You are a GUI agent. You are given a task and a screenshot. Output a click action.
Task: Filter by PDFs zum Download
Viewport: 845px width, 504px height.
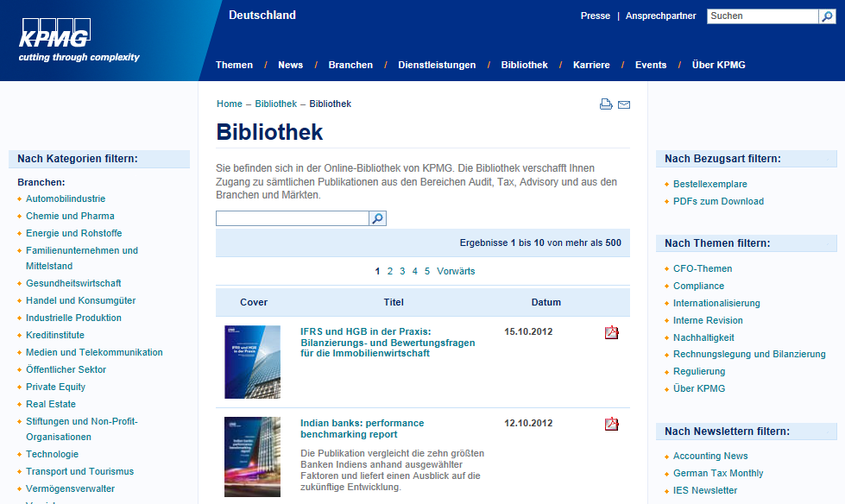pyautogui.click(x=718, y=202)
